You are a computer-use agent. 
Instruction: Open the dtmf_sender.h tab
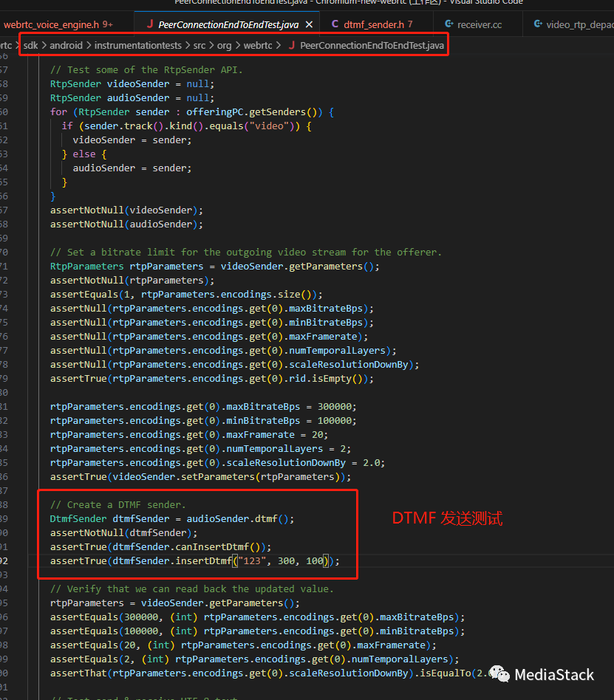(372, 24)
